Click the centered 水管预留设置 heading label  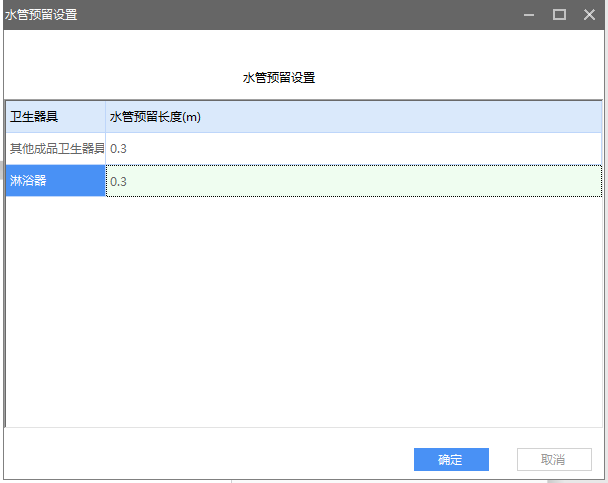279,77
